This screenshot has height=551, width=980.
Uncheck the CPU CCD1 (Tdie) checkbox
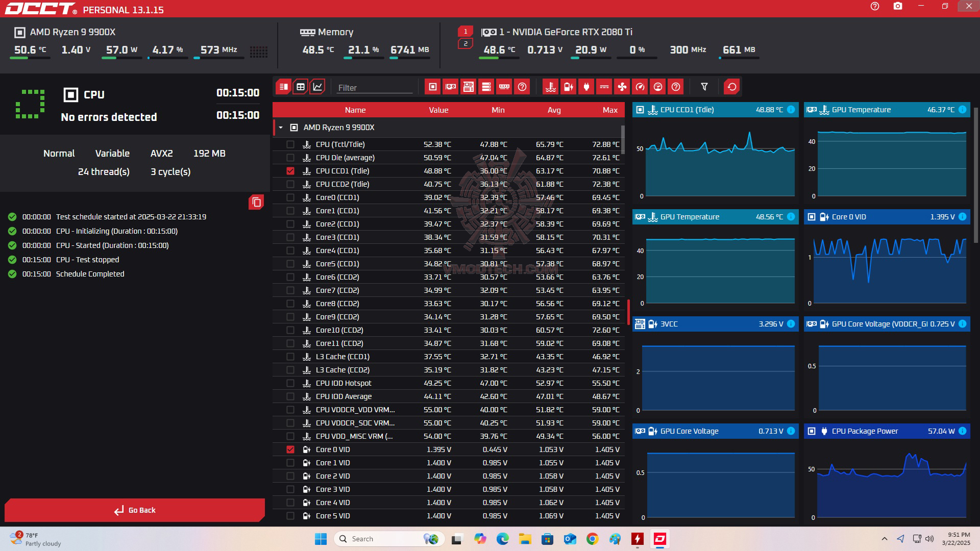[x=290, y=171]
